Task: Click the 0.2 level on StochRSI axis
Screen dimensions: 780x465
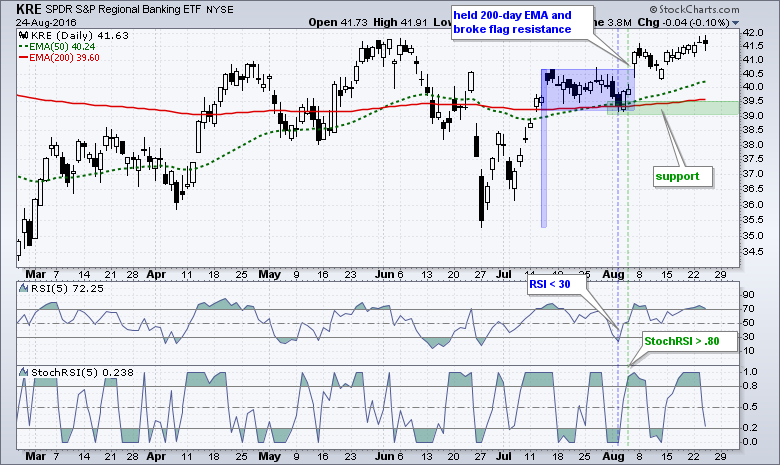Action: (750, 428)
